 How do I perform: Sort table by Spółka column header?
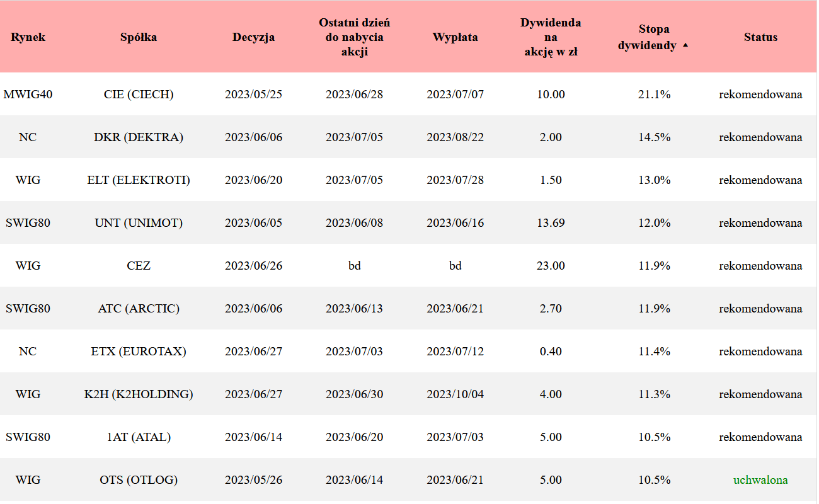click(x=139, y=37)
